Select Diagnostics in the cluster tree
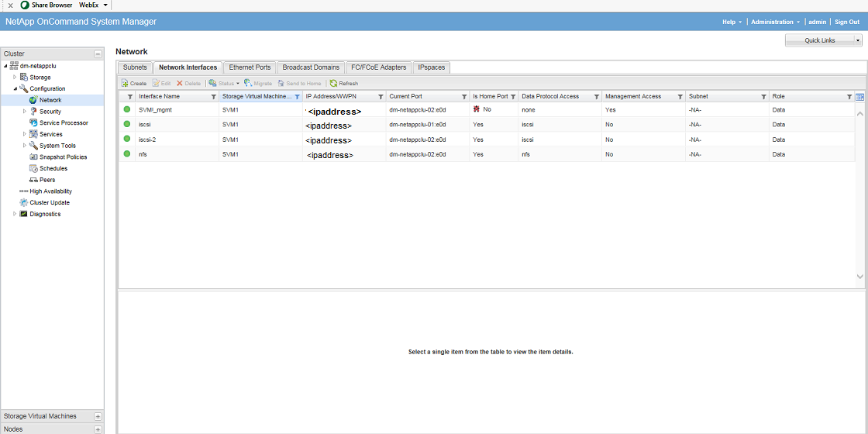 [45, 214]
